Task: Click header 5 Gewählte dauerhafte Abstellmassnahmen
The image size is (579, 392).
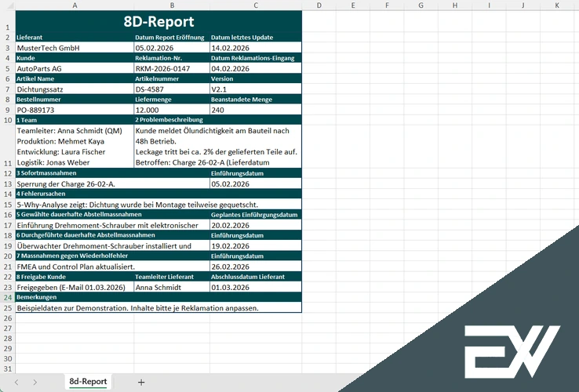Action: click(x=113, y=215)
